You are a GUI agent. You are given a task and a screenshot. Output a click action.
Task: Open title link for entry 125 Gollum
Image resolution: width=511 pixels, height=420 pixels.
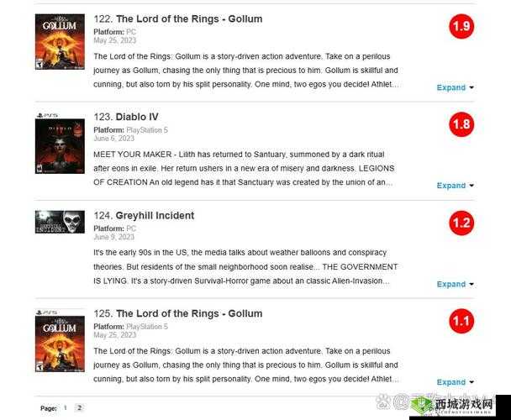tap(189, 313)
